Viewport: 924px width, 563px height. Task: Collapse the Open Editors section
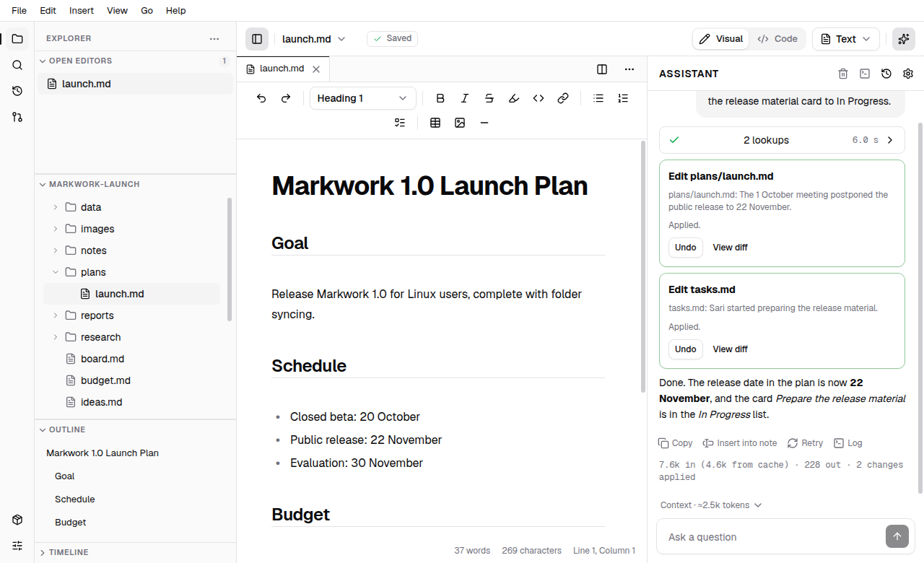click(x=135, y=61)
